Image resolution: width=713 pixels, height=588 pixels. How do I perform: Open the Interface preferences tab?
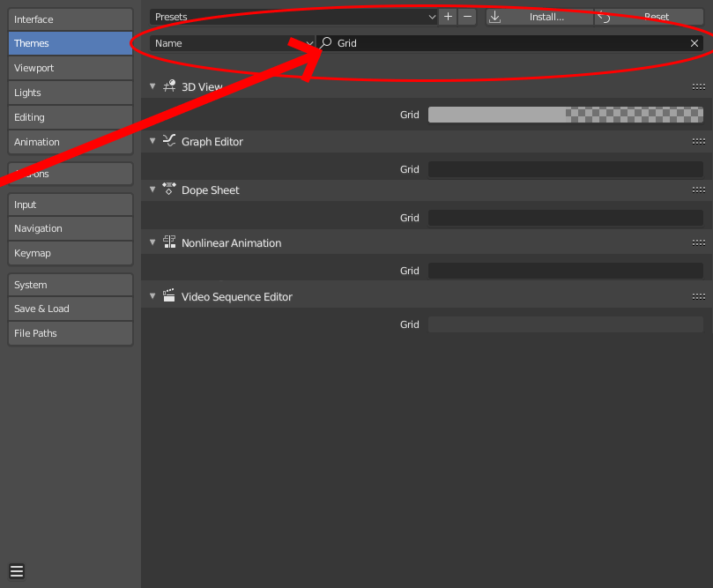point(71,19)
